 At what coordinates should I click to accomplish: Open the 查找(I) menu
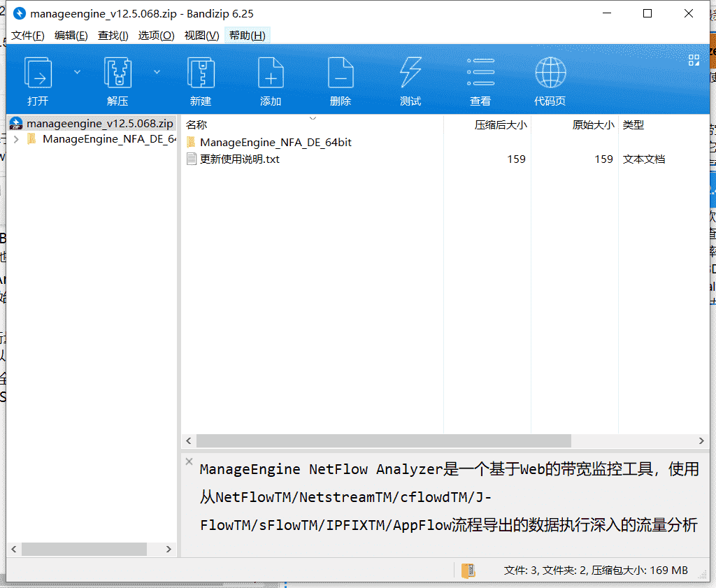click(x=113, y=36)
